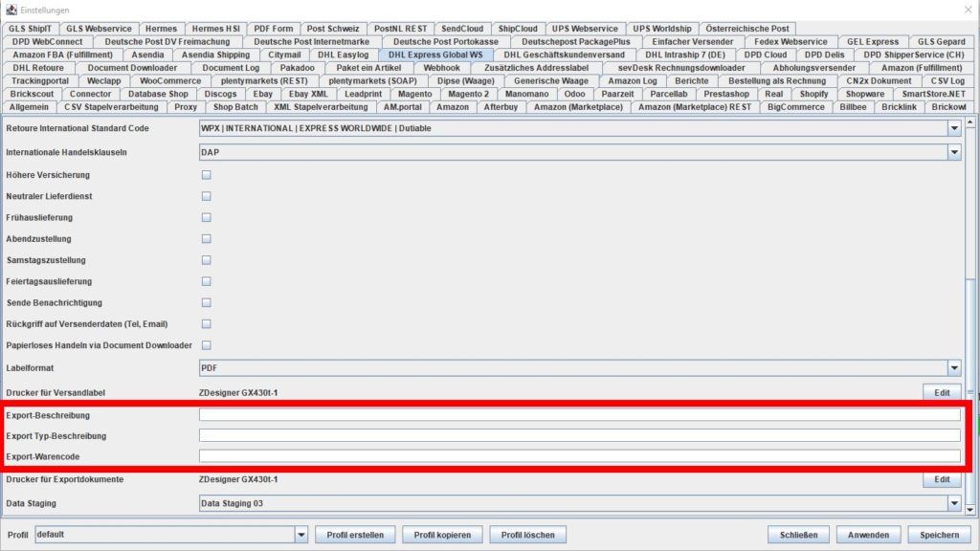Switch to UPS Webservice tab
This screenshot has height=551, width=980.
tap(585, 28)
